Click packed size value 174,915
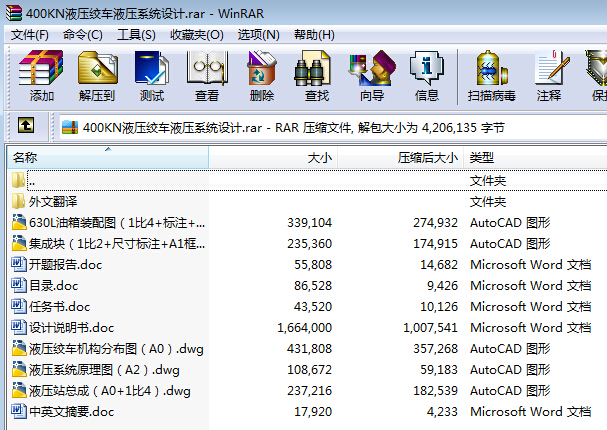 tap(435, 243)
